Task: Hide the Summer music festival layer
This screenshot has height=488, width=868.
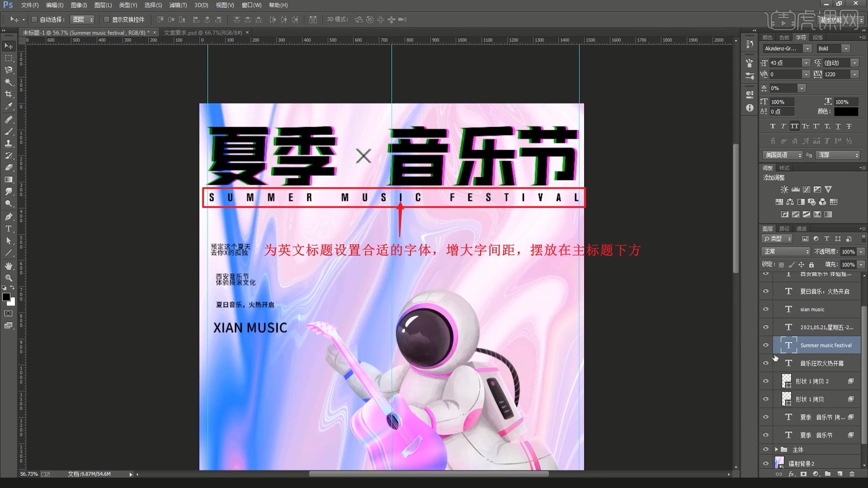Action: click(766, 345)
